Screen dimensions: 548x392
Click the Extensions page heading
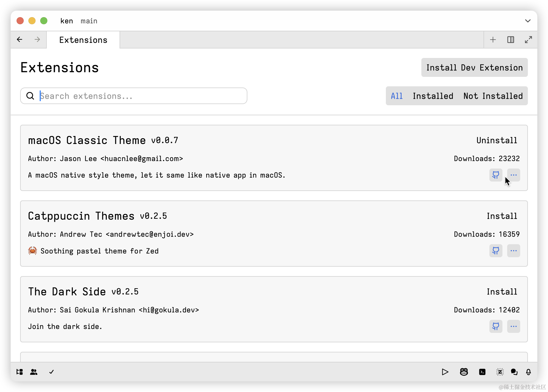click(59, 67)
